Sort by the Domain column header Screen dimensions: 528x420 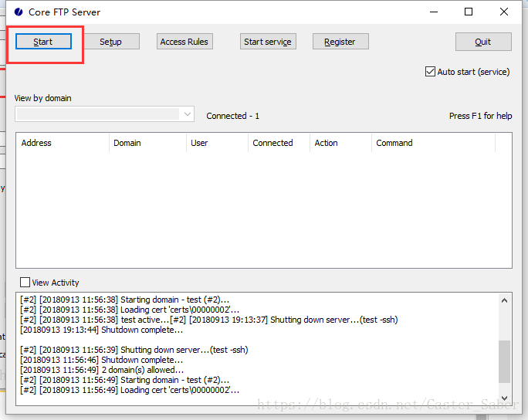coord(148,143)
